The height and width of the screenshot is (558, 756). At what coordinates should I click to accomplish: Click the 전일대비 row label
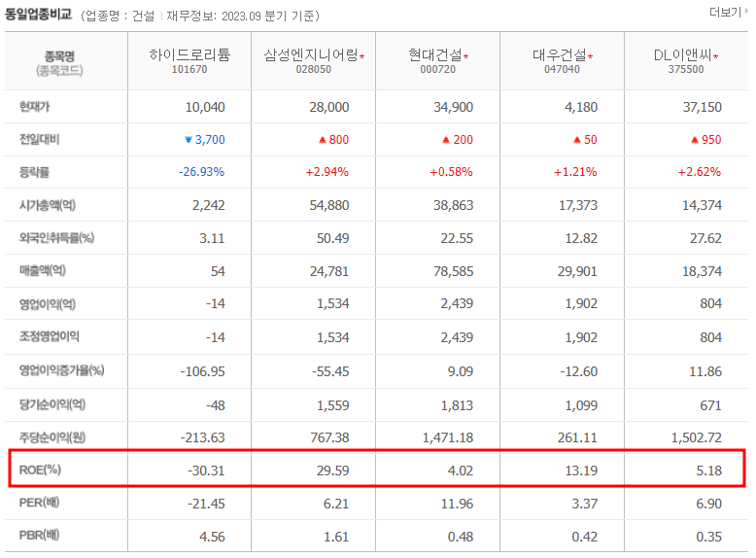click(39, 139)
